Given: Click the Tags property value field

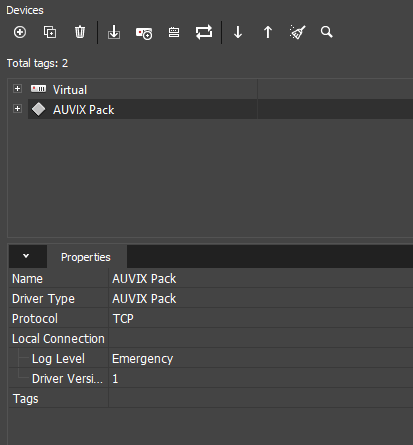Looking at the screenshot, I should click(x=261, y=399).
